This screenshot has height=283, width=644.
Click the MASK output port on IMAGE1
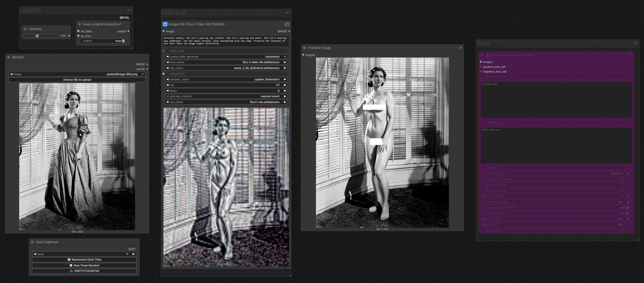pyautogui.click(x=147, y=69)
